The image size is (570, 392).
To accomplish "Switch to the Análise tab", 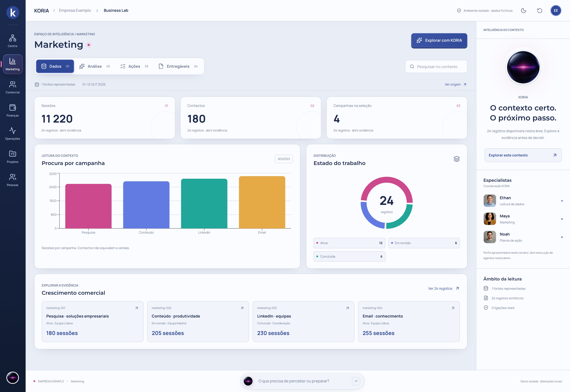I will pos(95,66).
